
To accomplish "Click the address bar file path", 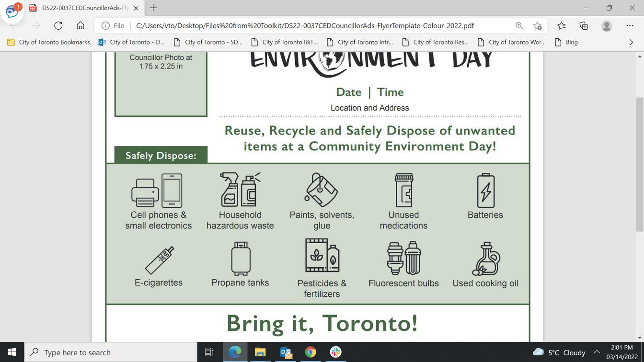I will [305, 26].
